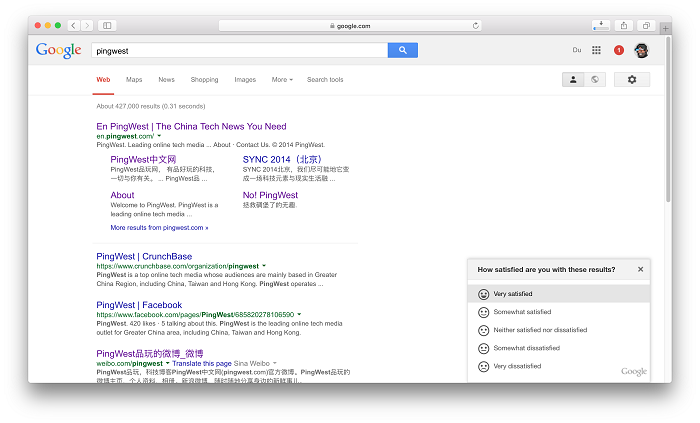Select the Very dissatisfied option
The image size is (700, 423).
click(x=559, y=366)
